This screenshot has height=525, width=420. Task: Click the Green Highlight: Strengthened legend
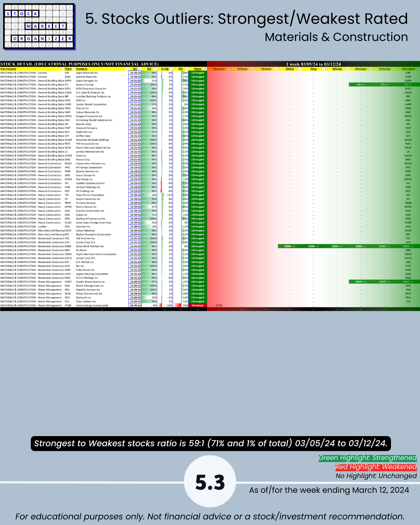[x=367, y=458]
